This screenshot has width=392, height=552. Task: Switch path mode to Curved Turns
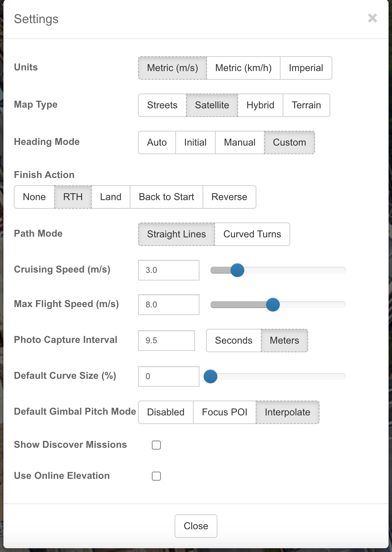252,234
